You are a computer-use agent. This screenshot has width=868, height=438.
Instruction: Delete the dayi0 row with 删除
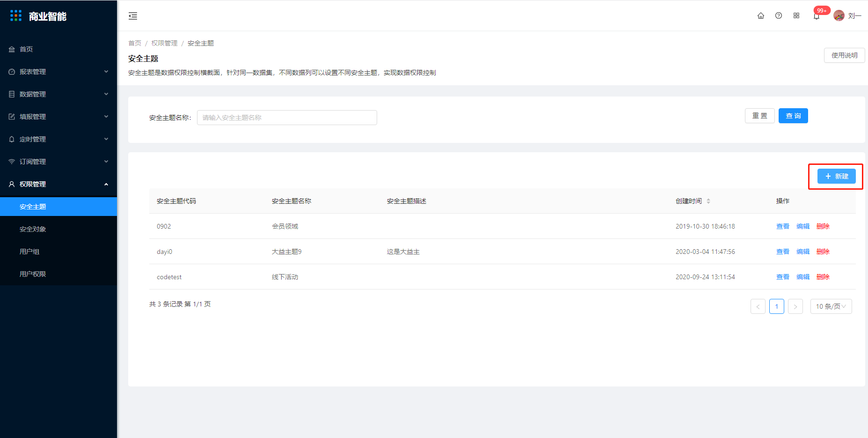click(823, 252)
